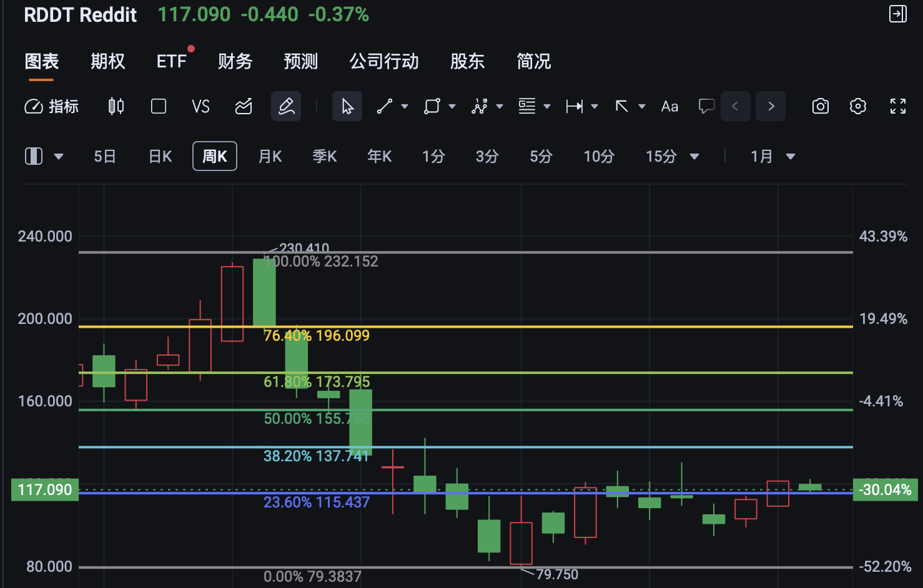
Task: Take a chart screenshot with camera icon
Action: [820, 106]
